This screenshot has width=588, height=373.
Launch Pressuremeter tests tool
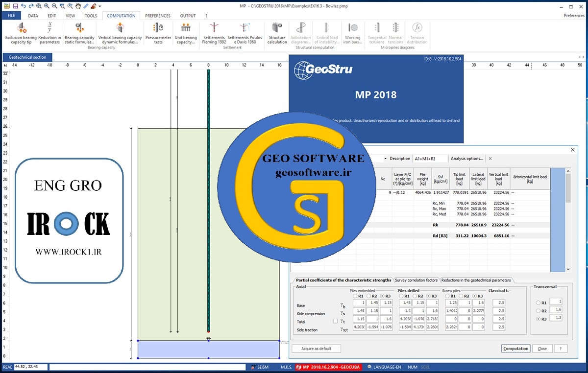(158, 28)
